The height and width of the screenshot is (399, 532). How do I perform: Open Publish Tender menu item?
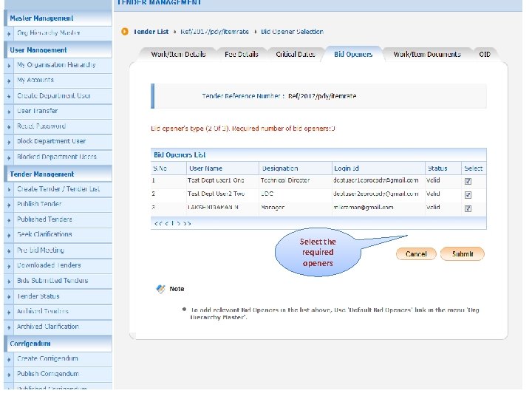click(39, 204)
